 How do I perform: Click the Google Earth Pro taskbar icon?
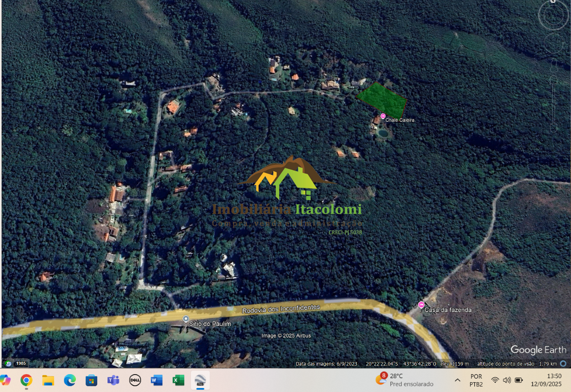click(x=200, y=380)
